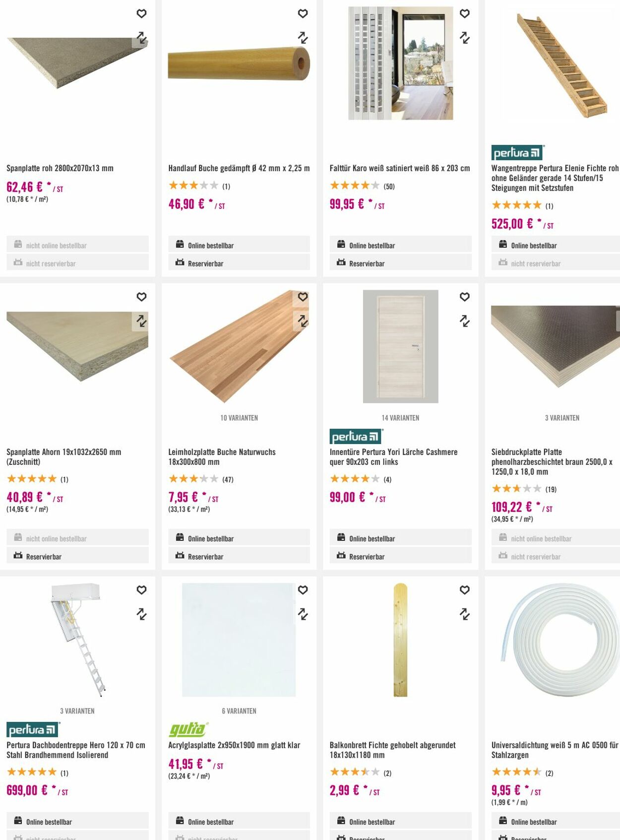The image size is (620, 840).
Task: Add Acrylglasplatte to wishlist heart icon
Action: (303, 590)
